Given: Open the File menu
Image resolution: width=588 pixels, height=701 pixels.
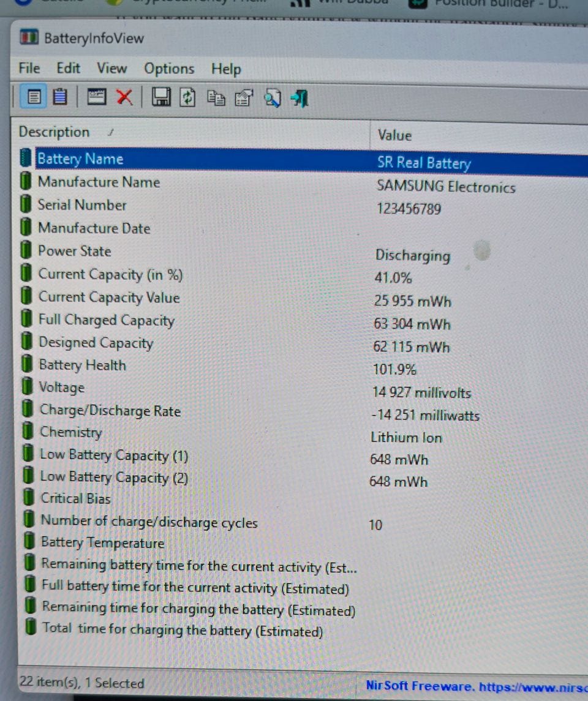Looking at the screenshot, I should [x=29, y=68].
